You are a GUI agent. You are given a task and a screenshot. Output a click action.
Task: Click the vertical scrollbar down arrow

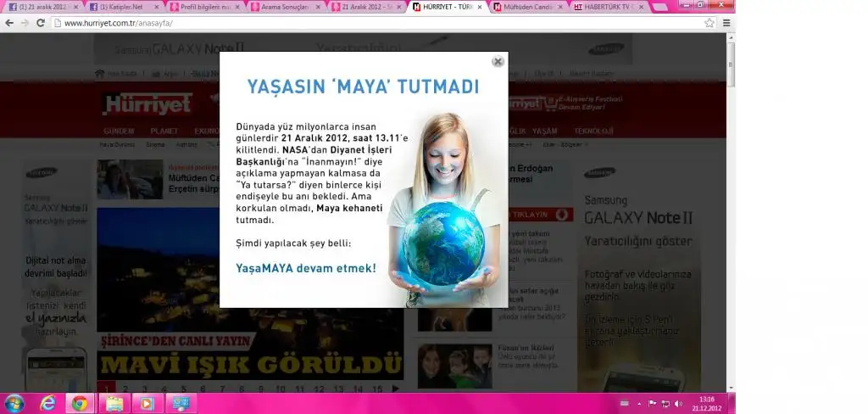click(731, 388)
